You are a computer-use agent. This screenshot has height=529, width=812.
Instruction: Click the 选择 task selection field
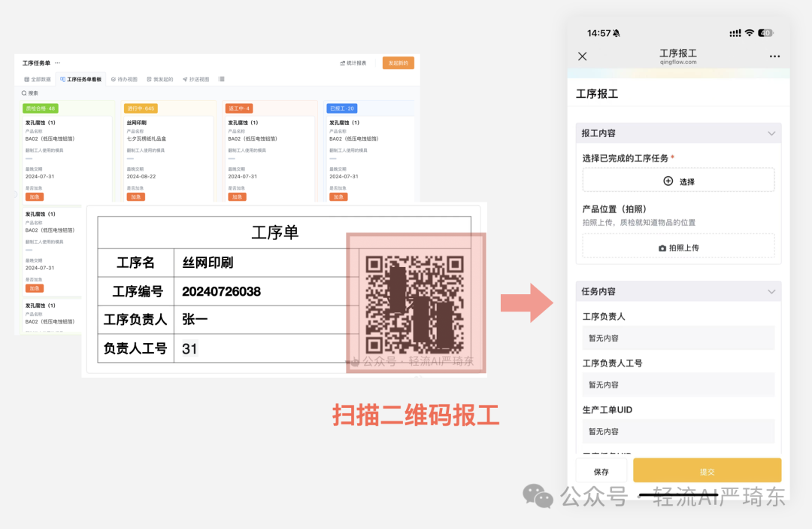677,179
